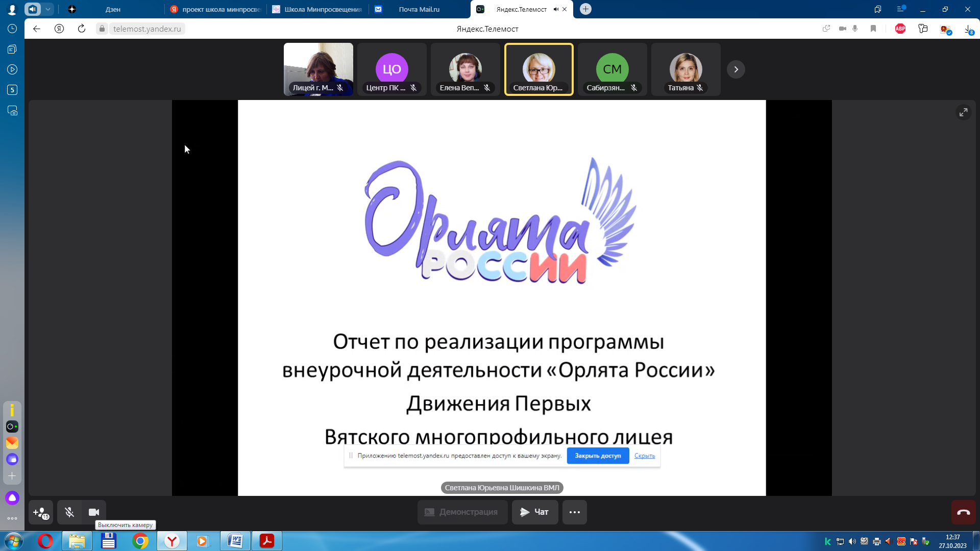Launch Opera from the taskbar
This screenshot has width=980, height=551.
tap(45, 541)
